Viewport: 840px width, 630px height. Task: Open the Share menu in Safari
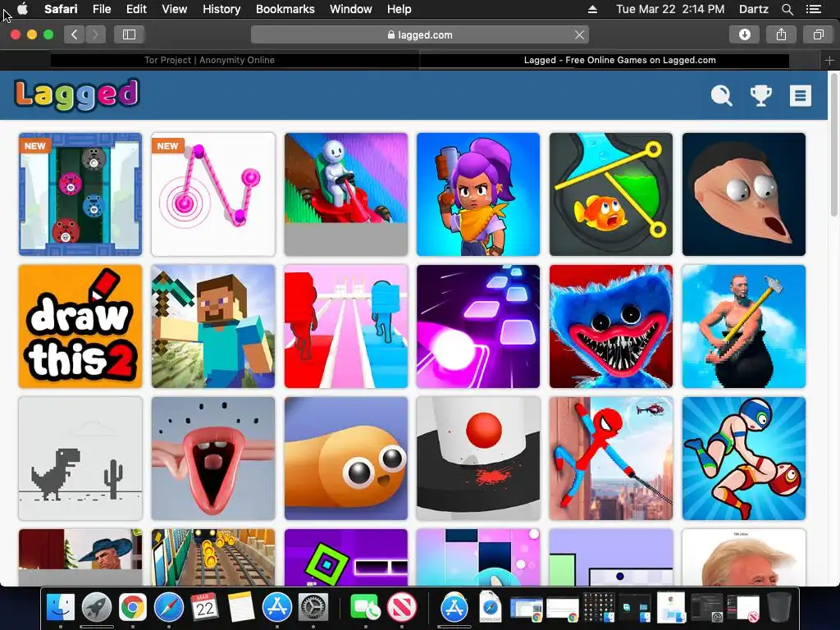tap(781, 34)
